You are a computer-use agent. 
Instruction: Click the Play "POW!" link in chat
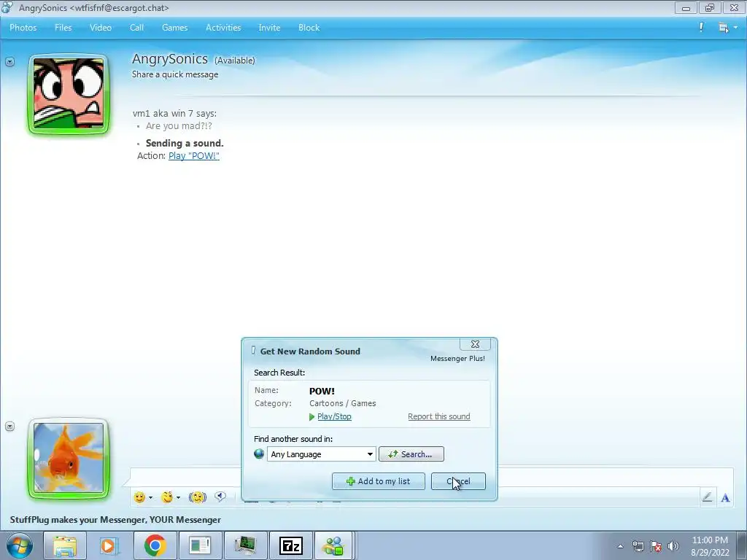pos(194,156)
